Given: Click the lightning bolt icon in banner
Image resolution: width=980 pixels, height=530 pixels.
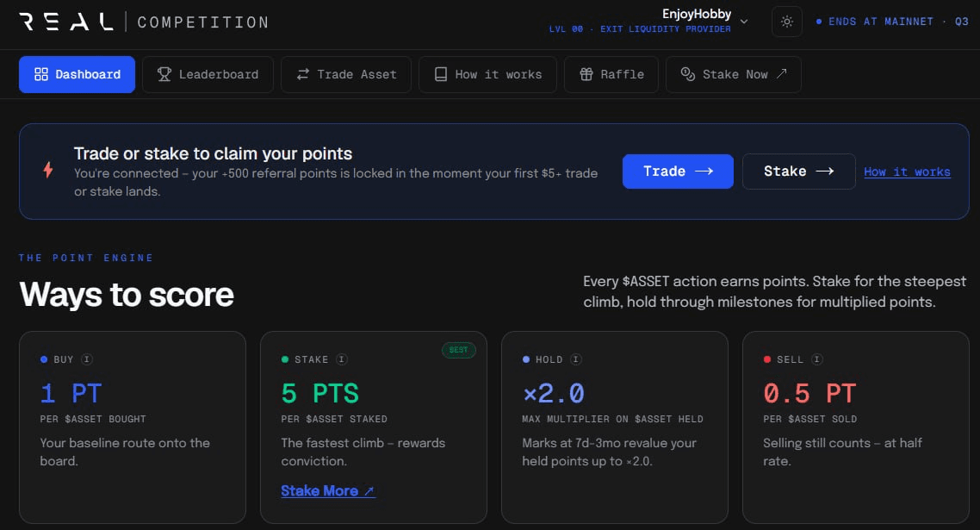Looking at the screenshot, I should [48, 170].
